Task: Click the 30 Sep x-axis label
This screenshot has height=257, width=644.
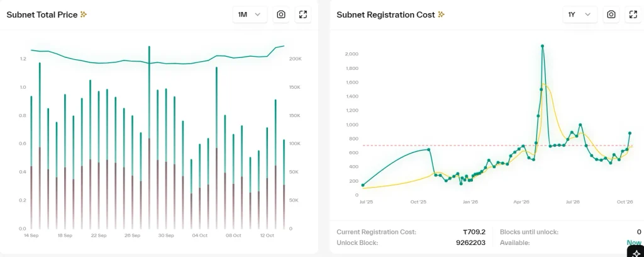Action: [x=166, y=236]
